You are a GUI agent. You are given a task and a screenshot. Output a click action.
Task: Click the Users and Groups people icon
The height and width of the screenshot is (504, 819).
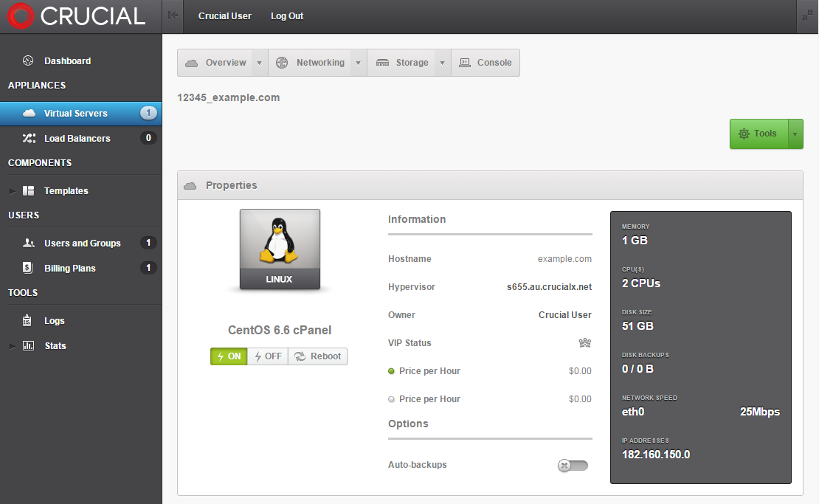29,243
